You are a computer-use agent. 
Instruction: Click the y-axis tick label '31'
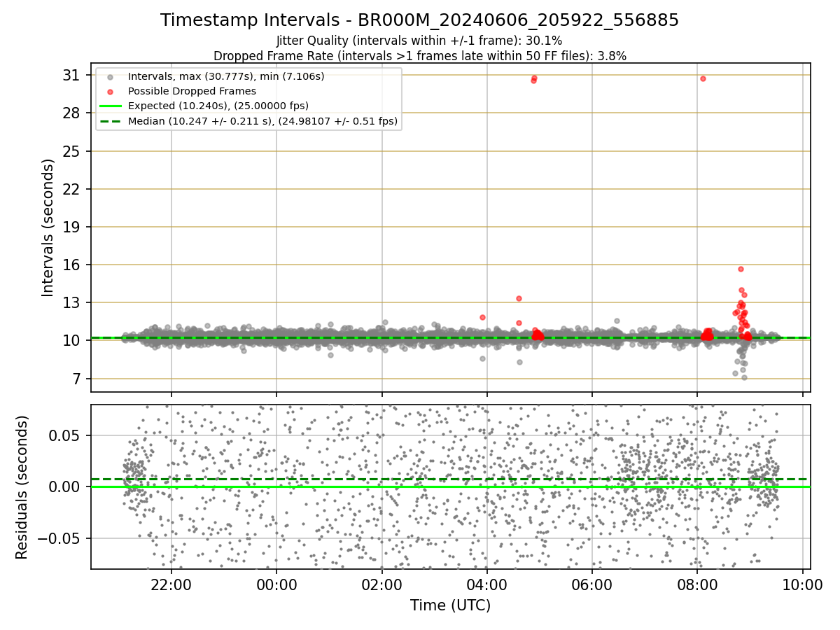(72, 75)
